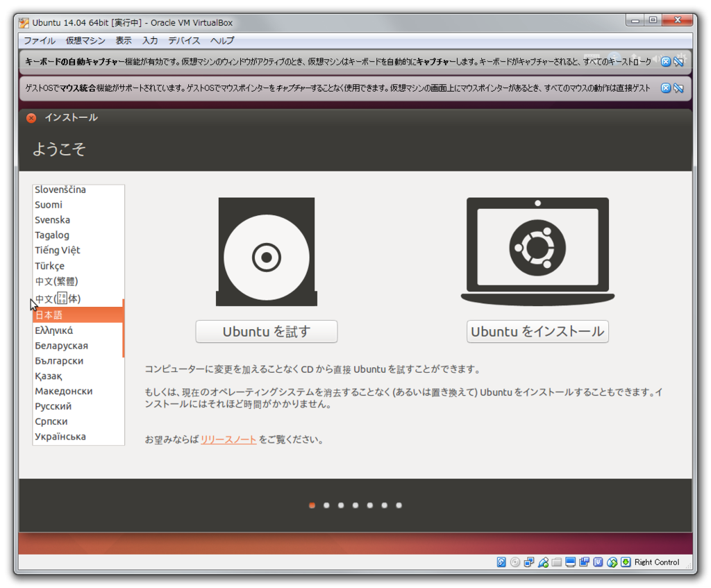711x588 pixels.
Task: Click the CPU virtualization chip icon in status bar
Action: pyautogui.click(x=598, y=562)
